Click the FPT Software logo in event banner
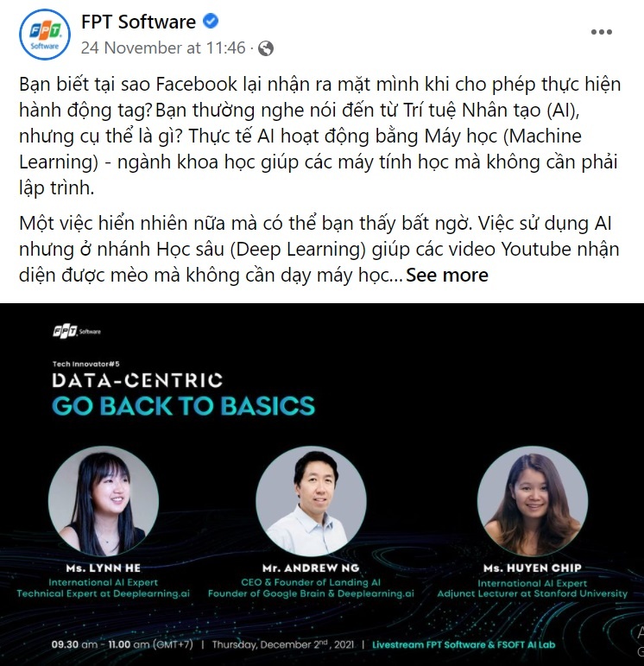This screenshot has width=644, height=666. (77, 332)
